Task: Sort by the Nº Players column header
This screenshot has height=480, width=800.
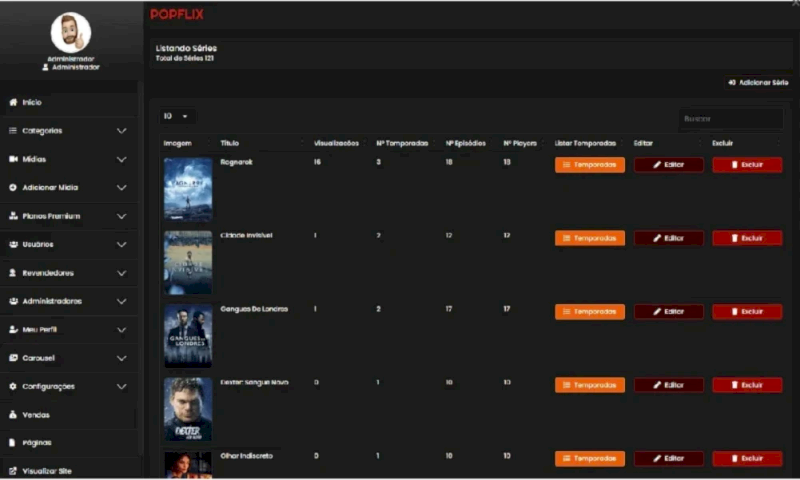Action: [x=520, y=143]
